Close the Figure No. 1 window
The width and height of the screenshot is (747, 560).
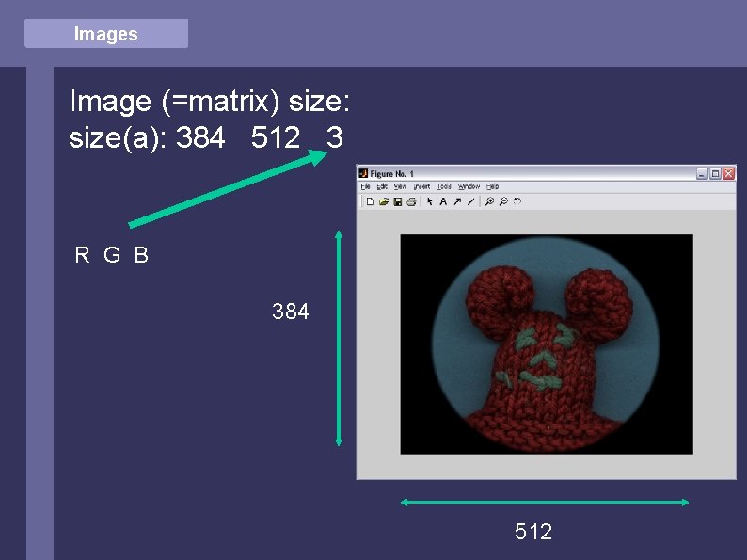(728, 174)
